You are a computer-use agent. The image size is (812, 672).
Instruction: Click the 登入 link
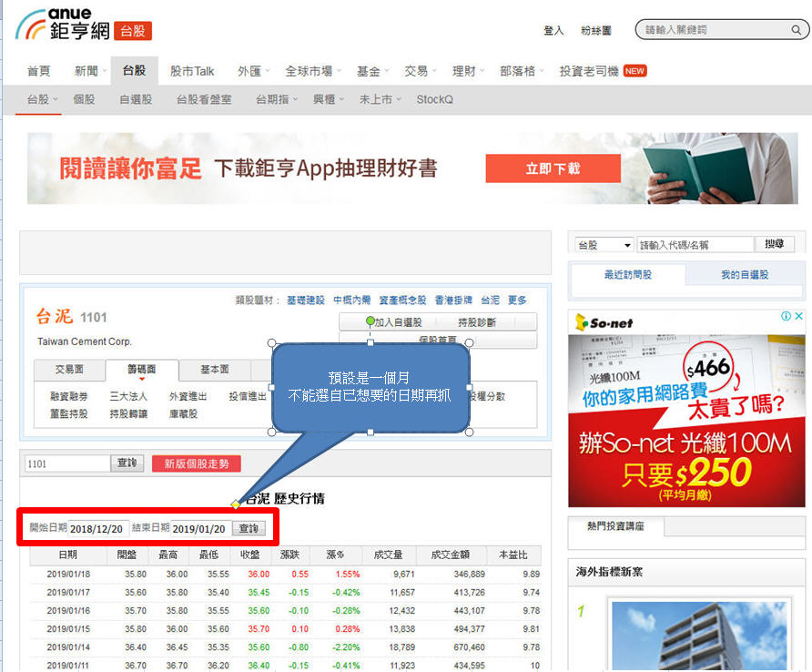553,31
